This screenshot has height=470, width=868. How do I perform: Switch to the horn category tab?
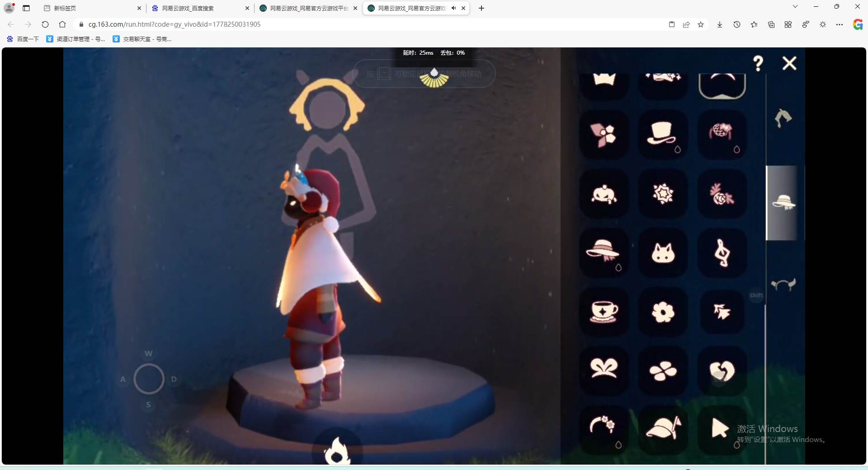tap(783, 285)
